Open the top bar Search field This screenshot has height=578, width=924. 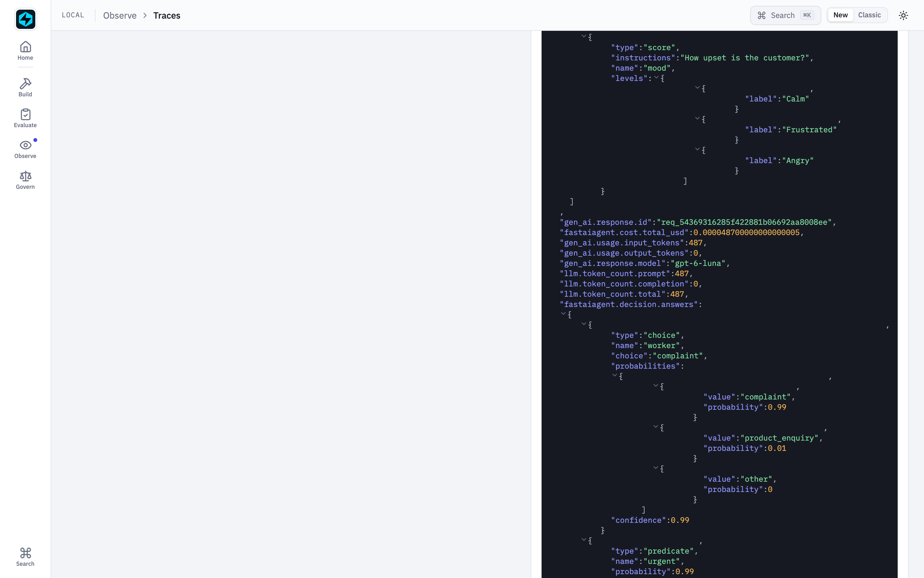(785, 15)
